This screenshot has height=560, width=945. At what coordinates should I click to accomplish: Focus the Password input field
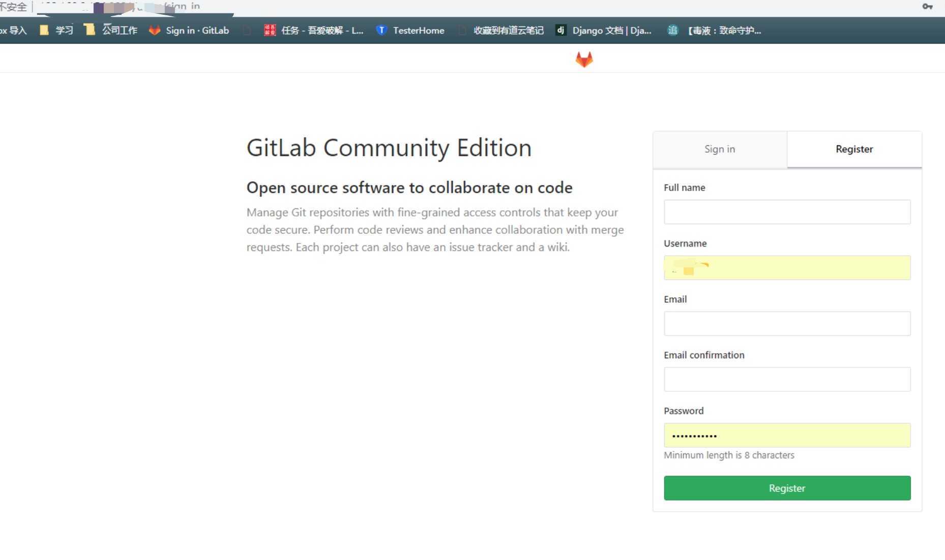tap(787, 435)
